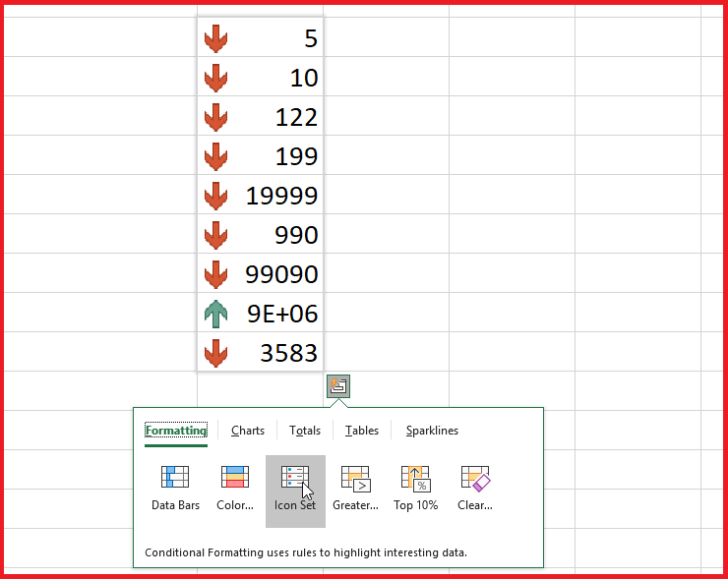Viewport: 728px width, 579px height.
Task: Click the Data Bars formatting icon
Action: coord(175,479)
